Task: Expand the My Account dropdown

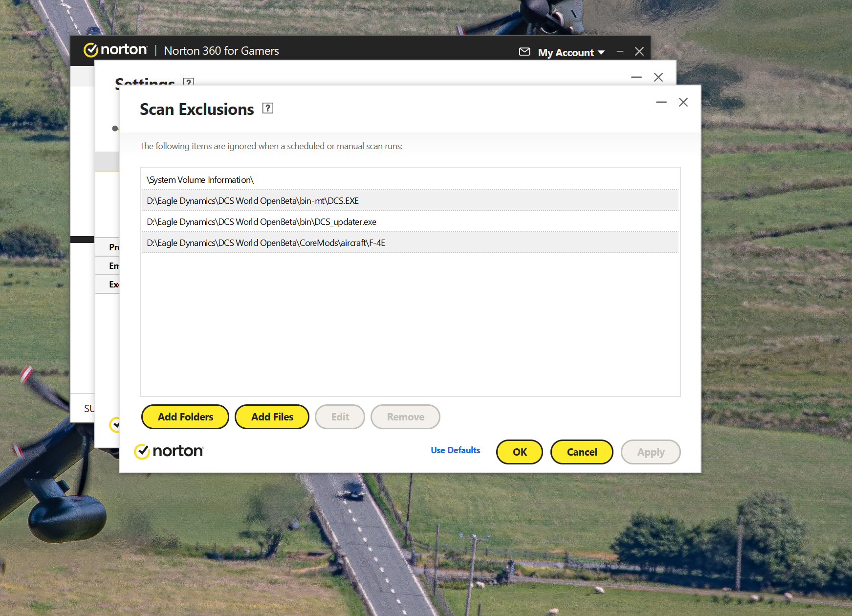Action: 571,52
